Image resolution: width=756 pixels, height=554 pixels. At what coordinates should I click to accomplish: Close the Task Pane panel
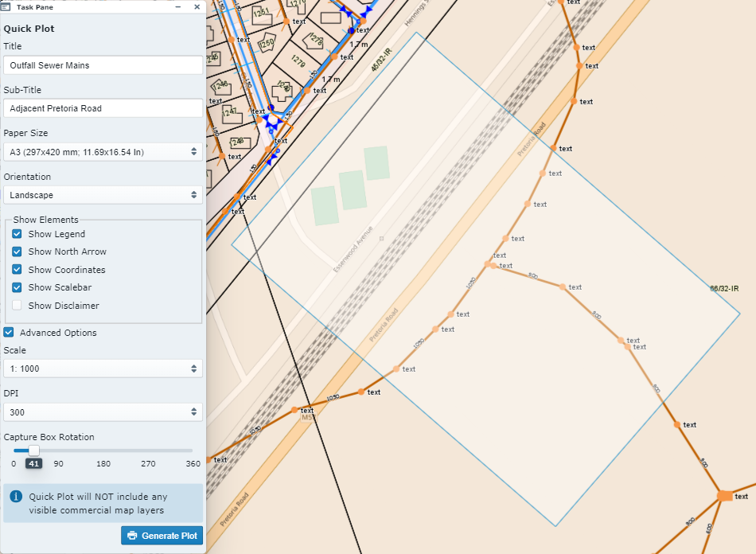tap(197, 6)
